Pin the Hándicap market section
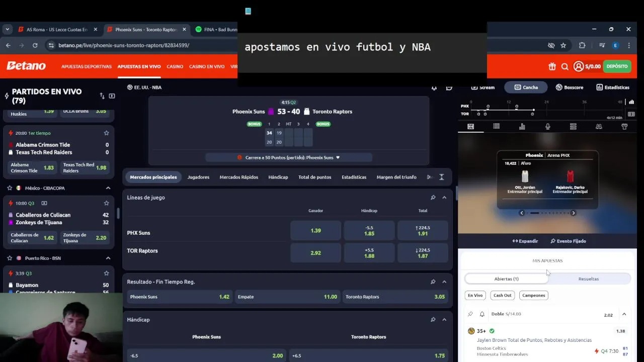Viewport: 644px width, 362px height. point(433,320)
